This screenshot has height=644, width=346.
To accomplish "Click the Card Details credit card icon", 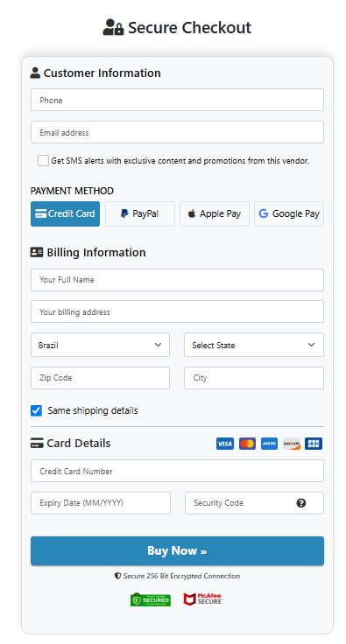I will (x=37, y=443).
